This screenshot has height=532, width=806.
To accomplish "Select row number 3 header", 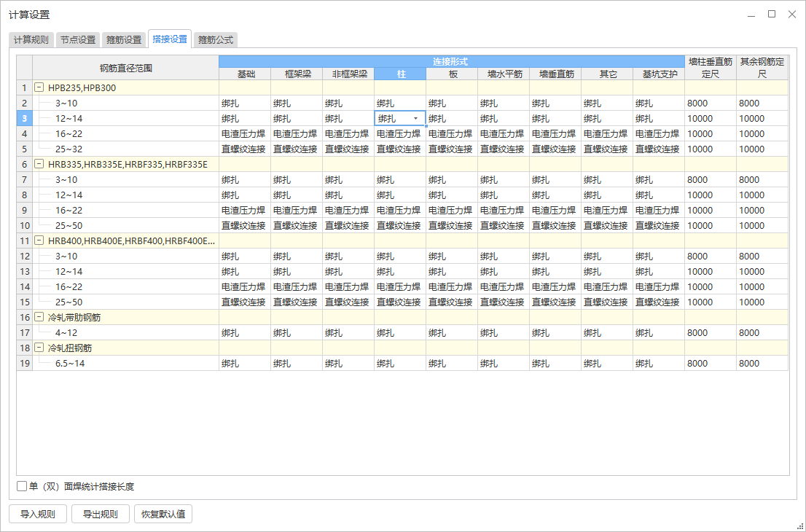I will pos(25,119).
